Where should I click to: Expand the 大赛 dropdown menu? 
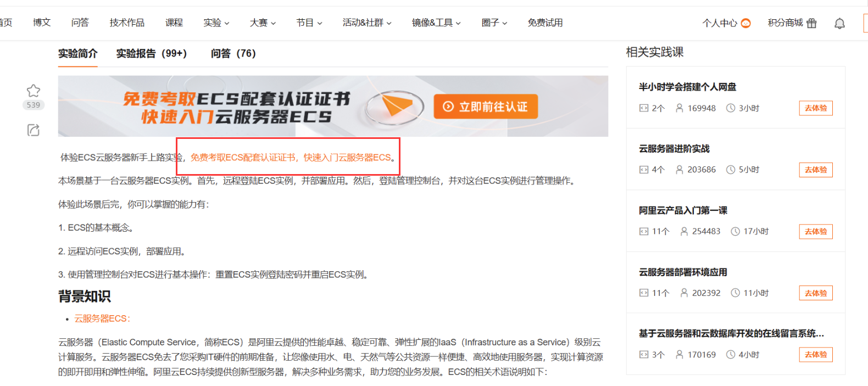point(263,23)
